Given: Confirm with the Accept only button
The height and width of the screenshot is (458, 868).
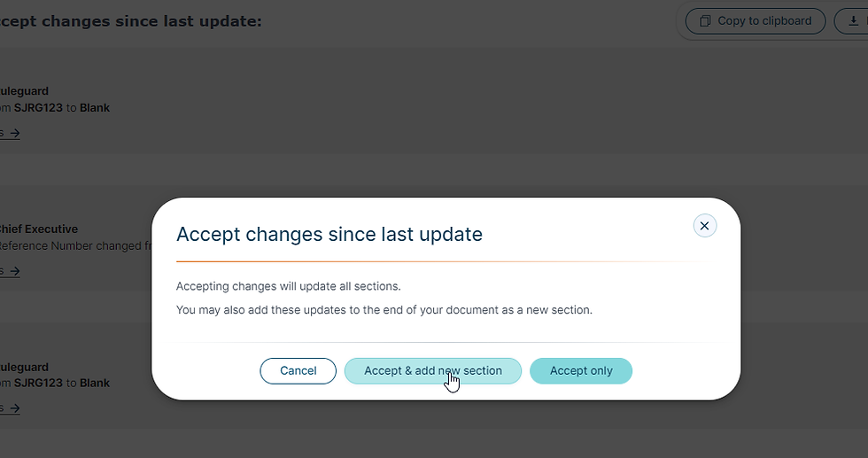Looking at the screenshot, I should coord(581,371).
